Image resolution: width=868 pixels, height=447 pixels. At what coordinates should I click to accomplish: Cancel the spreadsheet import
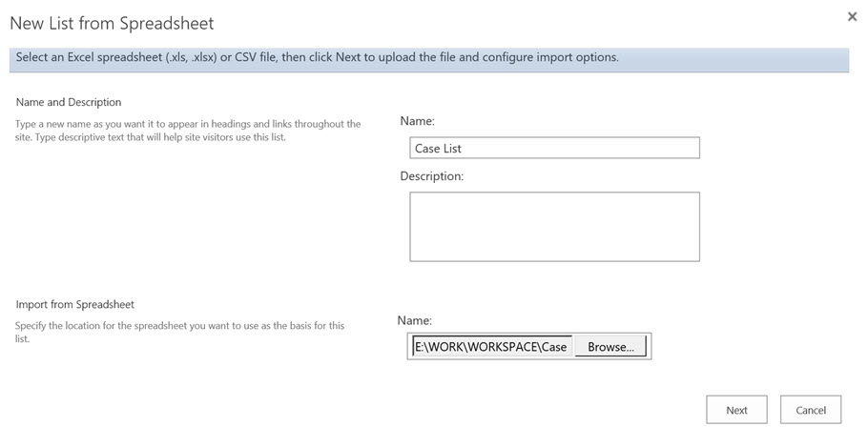(x=810, y=410)
